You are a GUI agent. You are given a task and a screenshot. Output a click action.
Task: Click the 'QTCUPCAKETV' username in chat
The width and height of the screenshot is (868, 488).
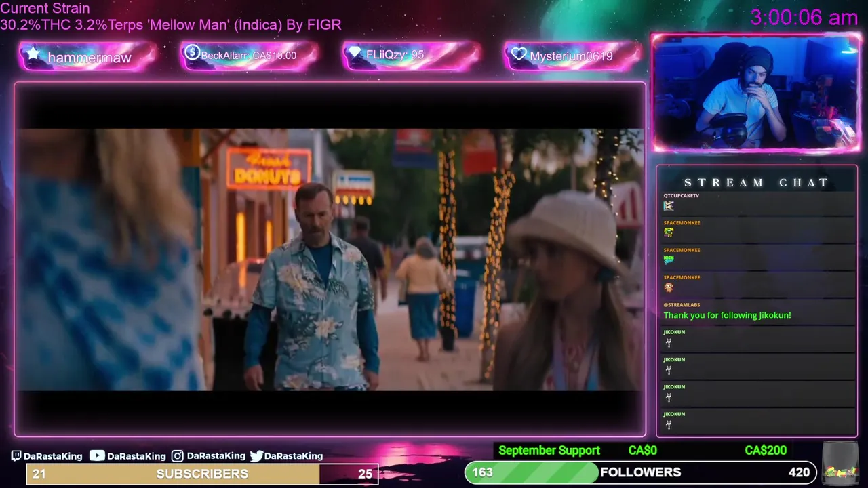pyautogui.click(x=681, y=195)
